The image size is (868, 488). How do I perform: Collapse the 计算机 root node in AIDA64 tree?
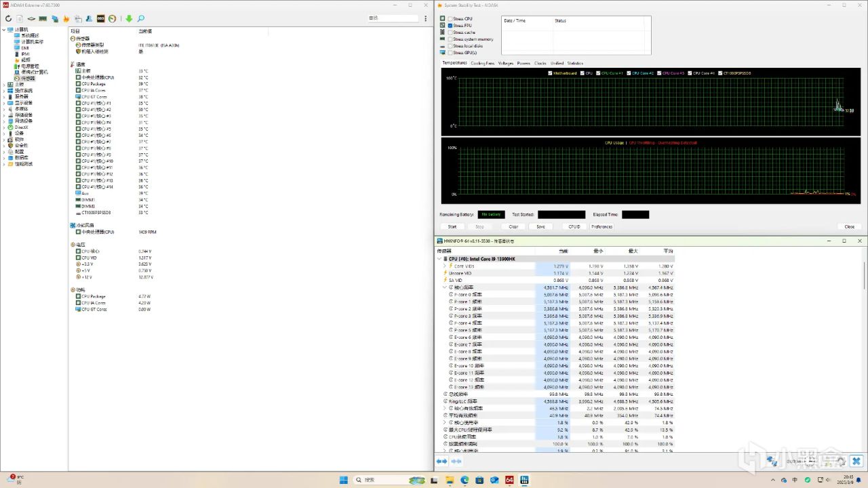[x=3, y=29]
